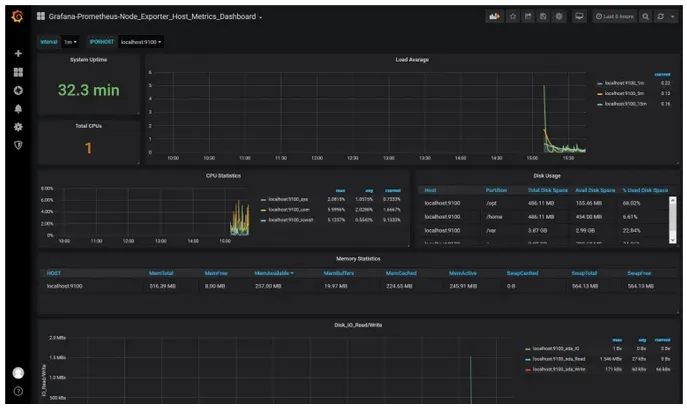Screen dimensions: 687x409
Task: Open the Help question mark icon
Action: [18, 391]
